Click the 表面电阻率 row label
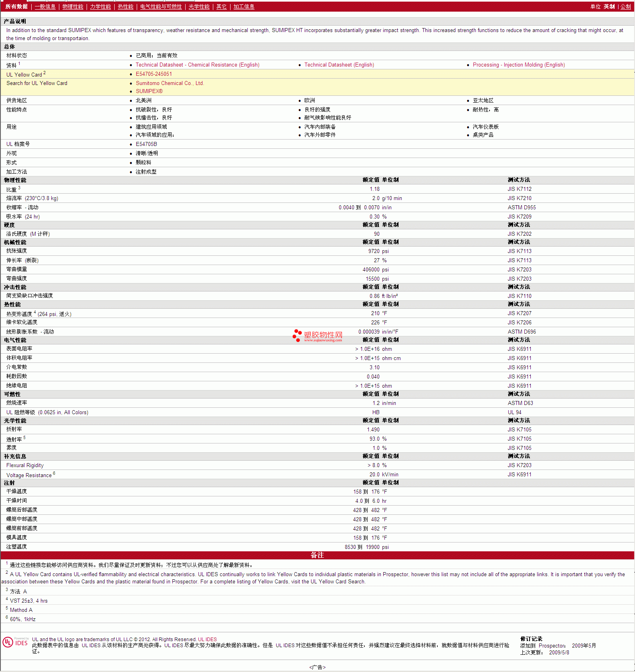 point(19,349)
